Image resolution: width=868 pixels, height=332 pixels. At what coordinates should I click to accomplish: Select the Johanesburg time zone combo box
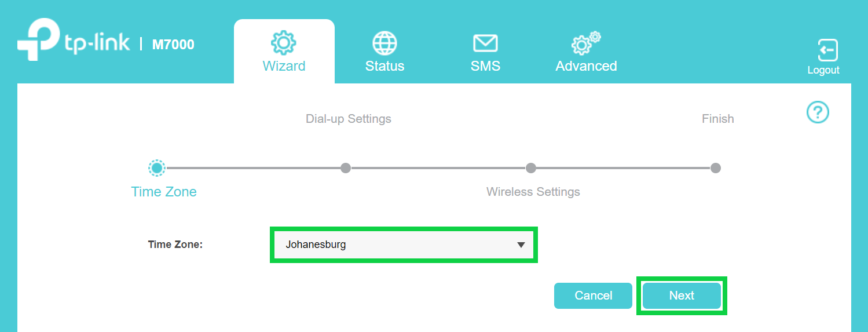[x=394, y=245]
